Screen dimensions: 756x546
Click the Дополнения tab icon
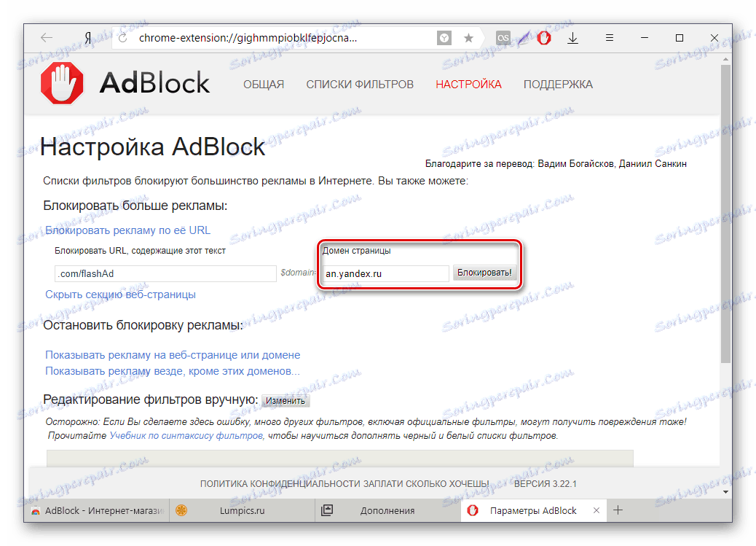[327, 510]
